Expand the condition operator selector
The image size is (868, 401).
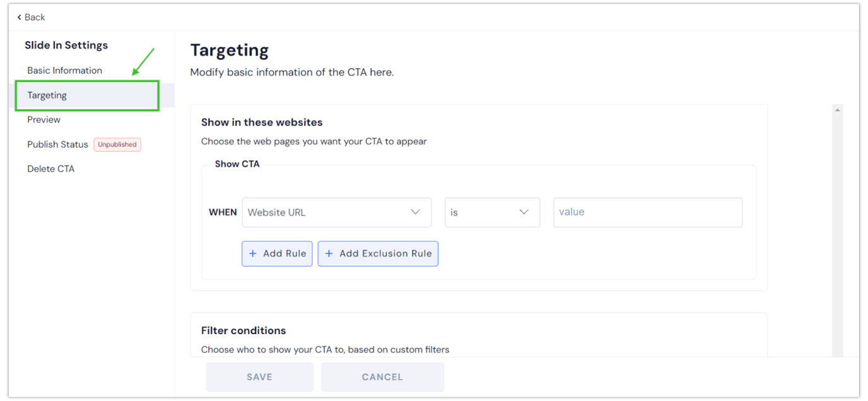pos(492,212)
